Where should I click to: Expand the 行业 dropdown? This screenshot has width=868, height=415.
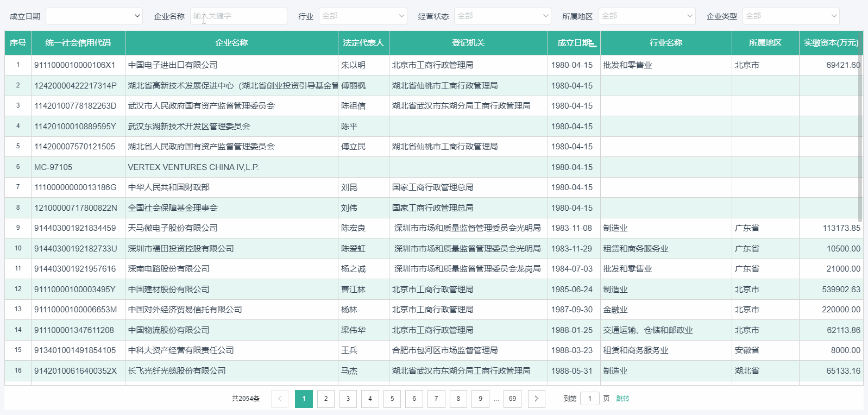pos(362,16)
